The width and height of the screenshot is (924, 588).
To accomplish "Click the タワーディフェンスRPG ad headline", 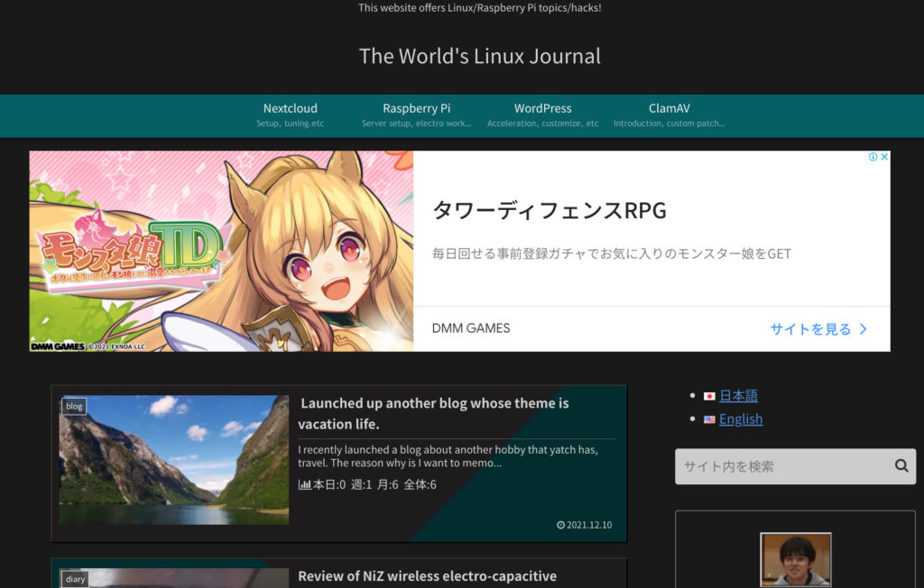I will pos(550,210).
